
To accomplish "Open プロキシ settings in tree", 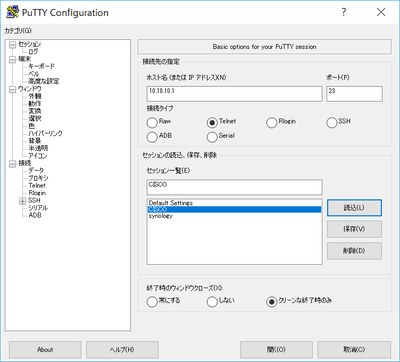I will [x=38, y=178].
